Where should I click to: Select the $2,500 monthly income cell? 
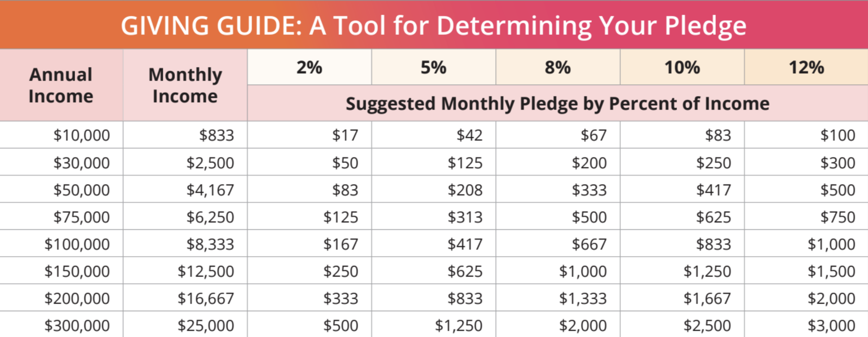[210, 163]
